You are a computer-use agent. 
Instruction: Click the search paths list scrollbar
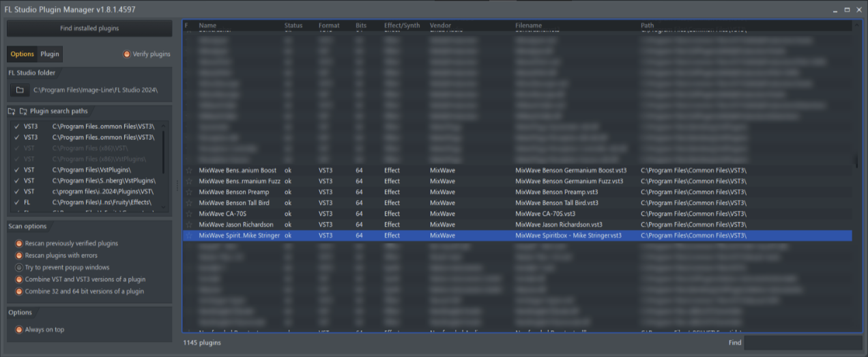pyautogui.click(x=163, y=152)
